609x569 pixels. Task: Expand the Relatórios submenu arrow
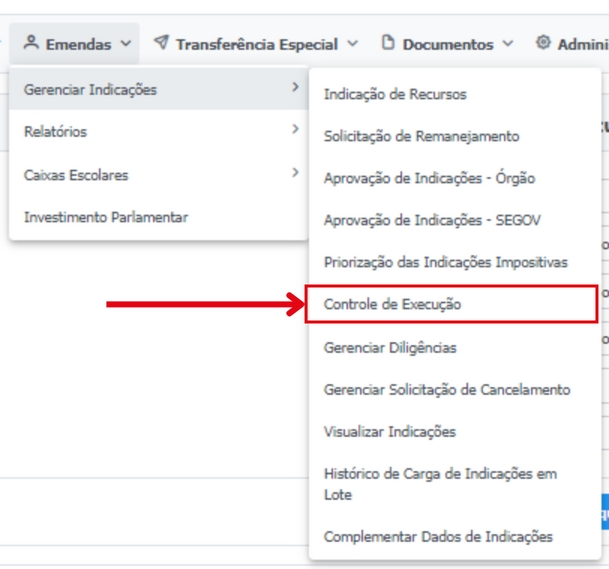296,129
